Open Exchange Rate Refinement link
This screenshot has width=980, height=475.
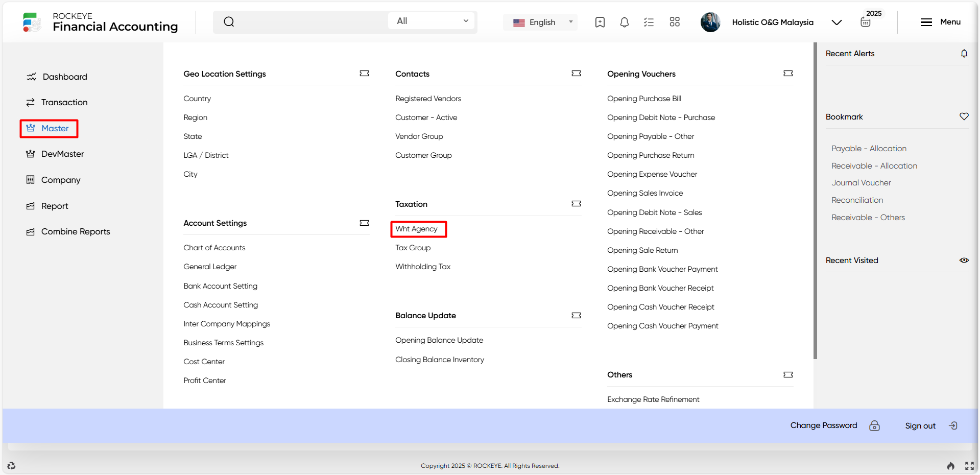coord(653,399)
